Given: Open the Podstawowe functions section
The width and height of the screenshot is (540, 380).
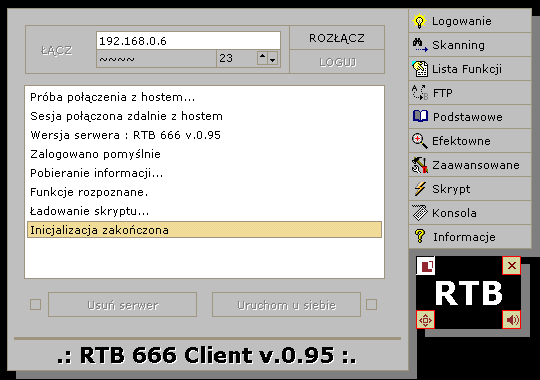Looking at the screenshot, I should pos(470,117).
